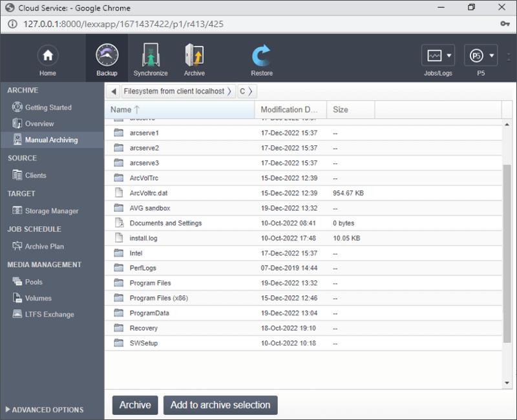Click the Volumes sidebar icon

point(17,298)
